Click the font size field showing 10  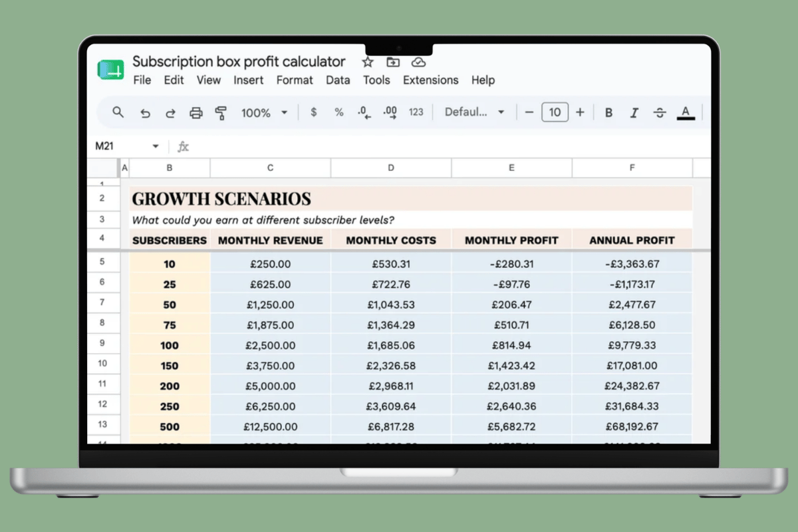click(555, 112)
